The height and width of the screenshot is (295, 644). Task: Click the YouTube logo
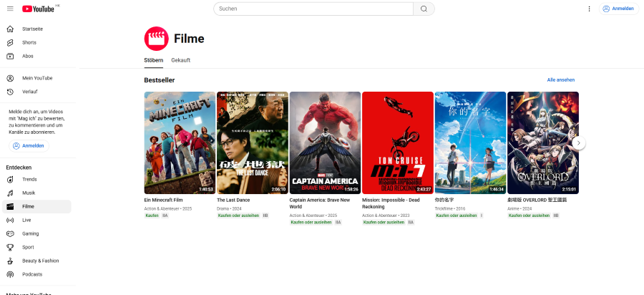coord(39,9)
